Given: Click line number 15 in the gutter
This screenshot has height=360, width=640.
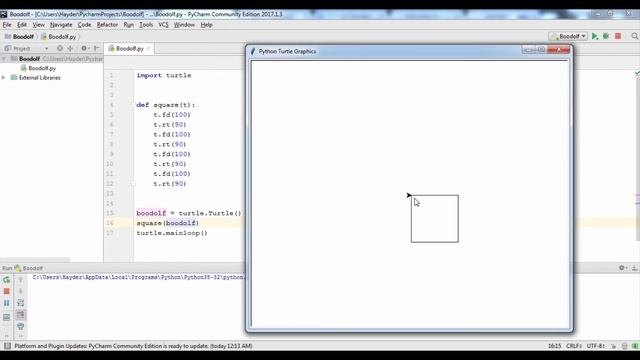Looking at the screenshot, I should point(110,213).
